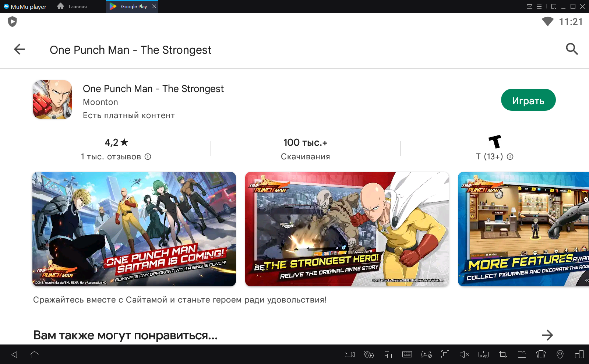This screenshot has width=589, height=364.
Task: Switch to the Главная tab
Action: click(73, 7)
